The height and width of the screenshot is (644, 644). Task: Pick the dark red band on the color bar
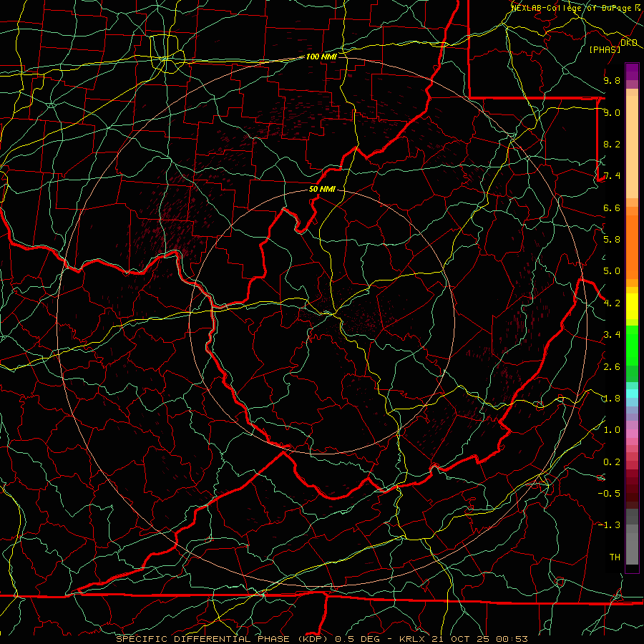(x=632, y=484)
